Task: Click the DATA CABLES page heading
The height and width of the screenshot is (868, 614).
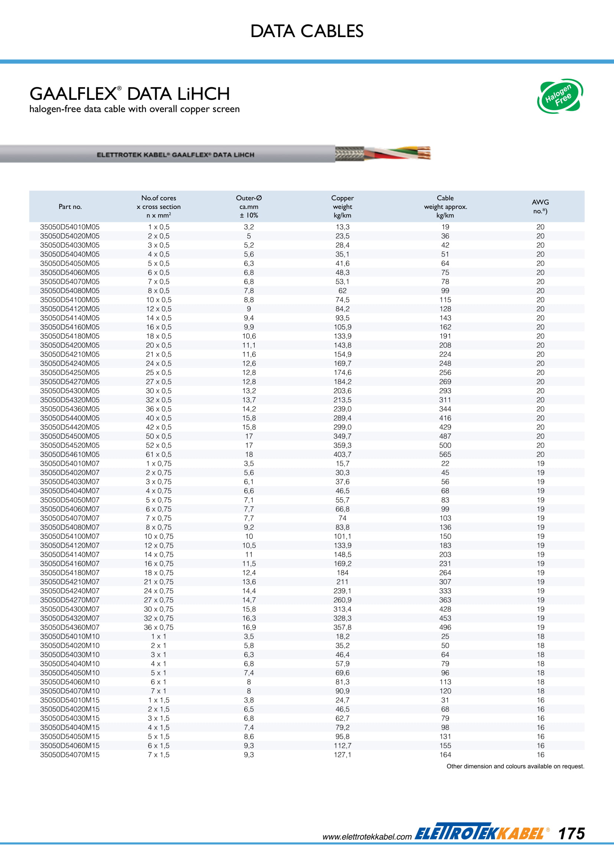Action: pos(307,31)
